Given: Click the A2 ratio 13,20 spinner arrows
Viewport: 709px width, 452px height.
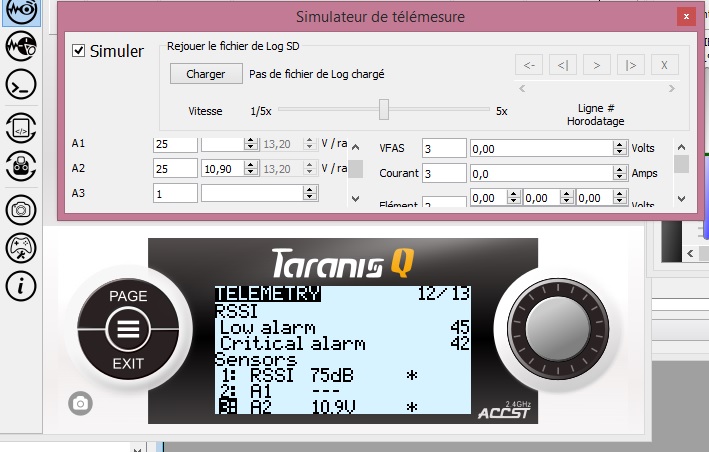Looking at the screenshot, I should [309, 169].
